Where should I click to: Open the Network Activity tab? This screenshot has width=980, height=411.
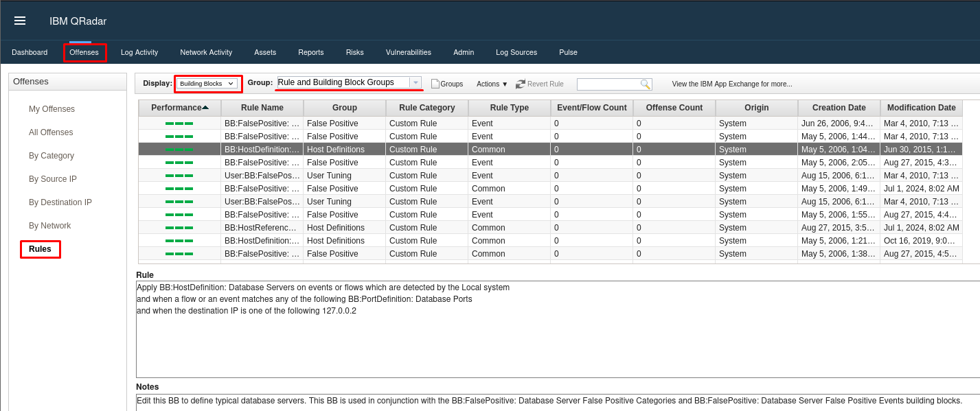(206, 52)
